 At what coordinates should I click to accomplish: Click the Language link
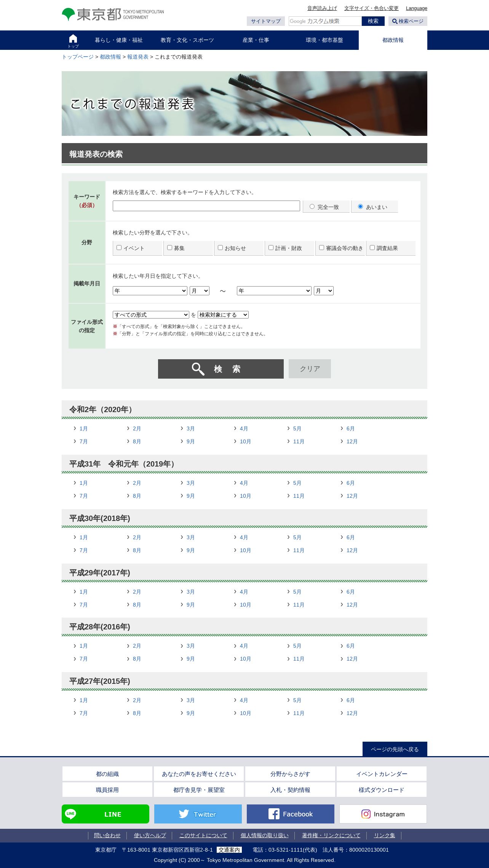[417, 8]
